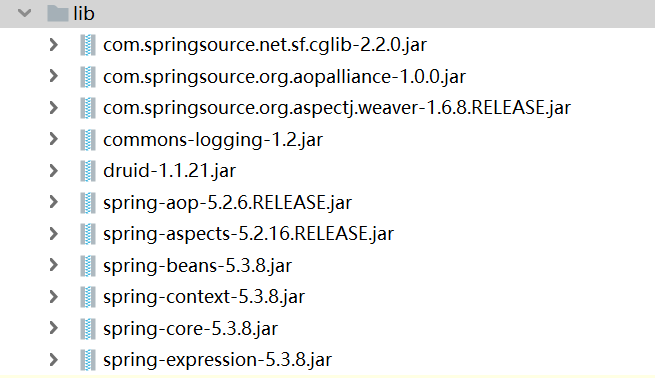
Task: Select spring-aop-5.2.6.RELEASE.jar file name
Action: 228,203
